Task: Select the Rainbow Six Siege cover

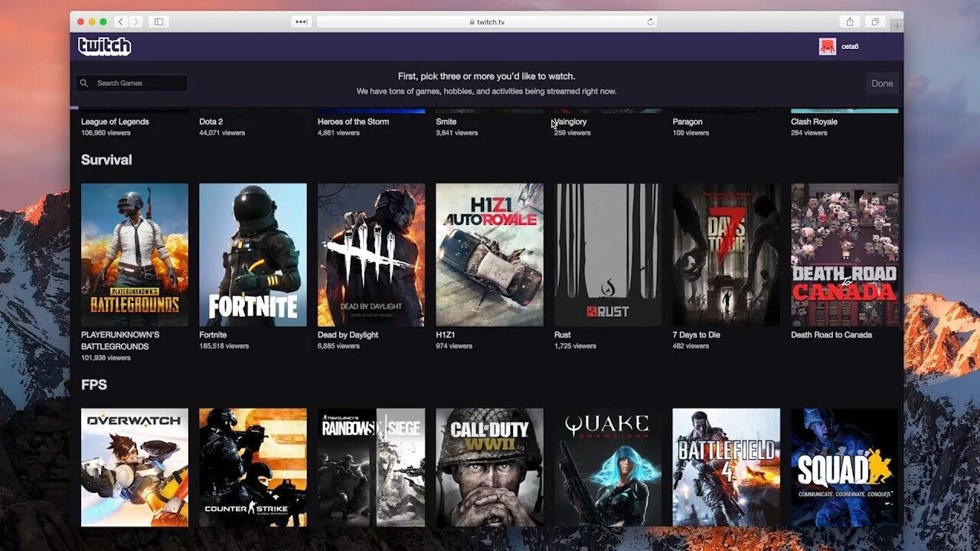Action: pyautogui.click(x=371, y=467)
